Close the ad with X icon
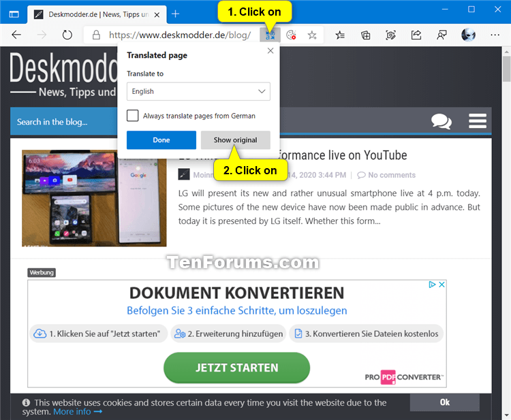511x420 pixels. (x=442, y=285)
